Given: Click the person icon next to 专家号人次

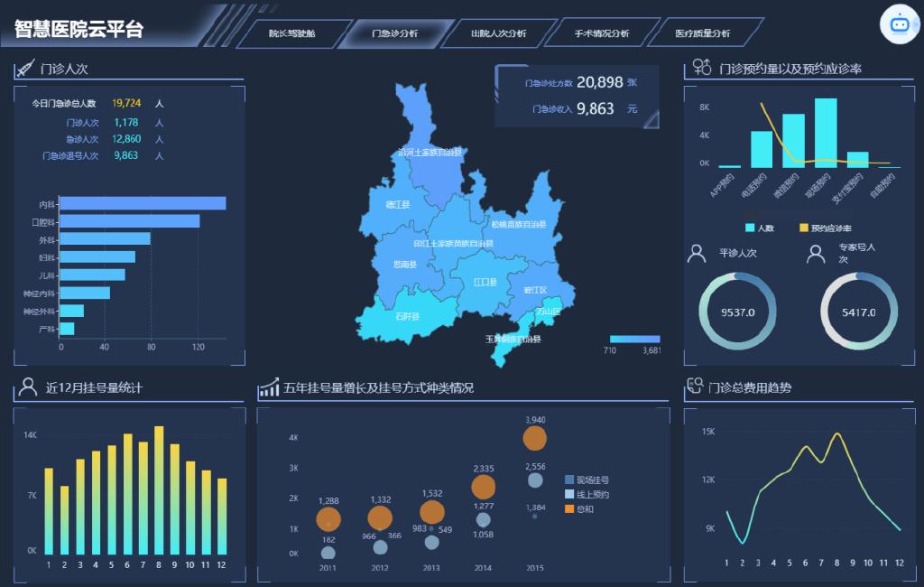Looking at the screenshot, I should (816, 254).
